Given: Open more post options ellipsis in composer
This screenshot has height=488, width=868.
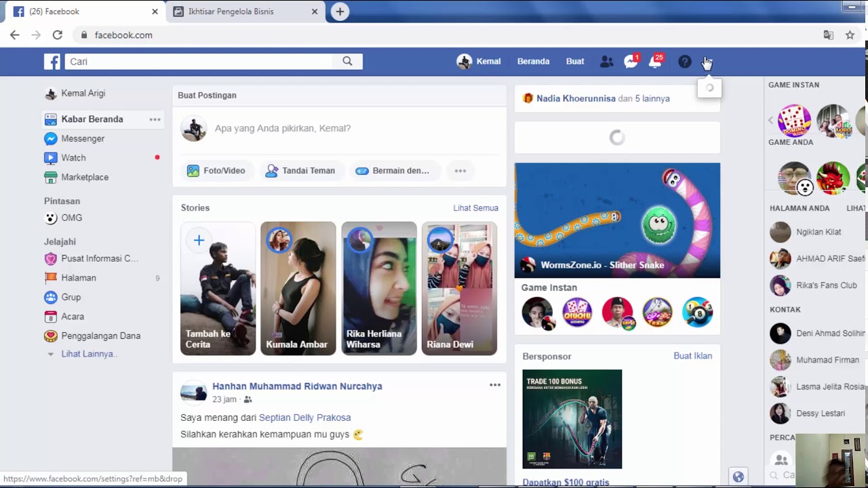Looking at the screenshot, I should [460, 171].
